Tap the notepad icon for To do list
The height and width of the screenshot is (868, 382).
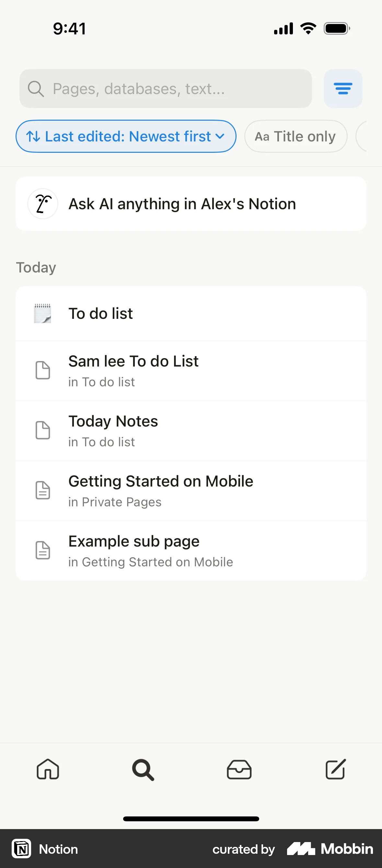pos(43,313)
